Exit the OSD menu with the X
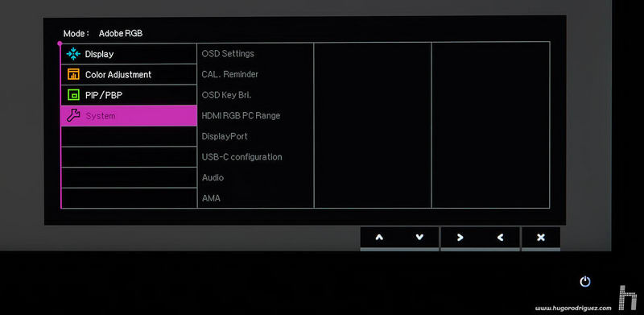Viewport: 644px width, 315px height. tap(541, 238)
